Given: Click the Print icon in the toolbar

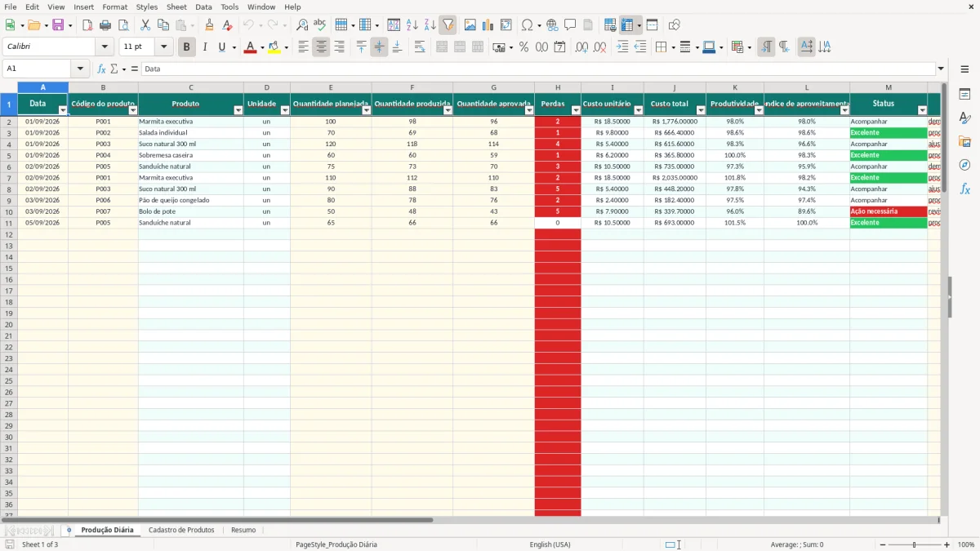Looking at the screenshot, I should pyautogui.click(x=105, y=25).
